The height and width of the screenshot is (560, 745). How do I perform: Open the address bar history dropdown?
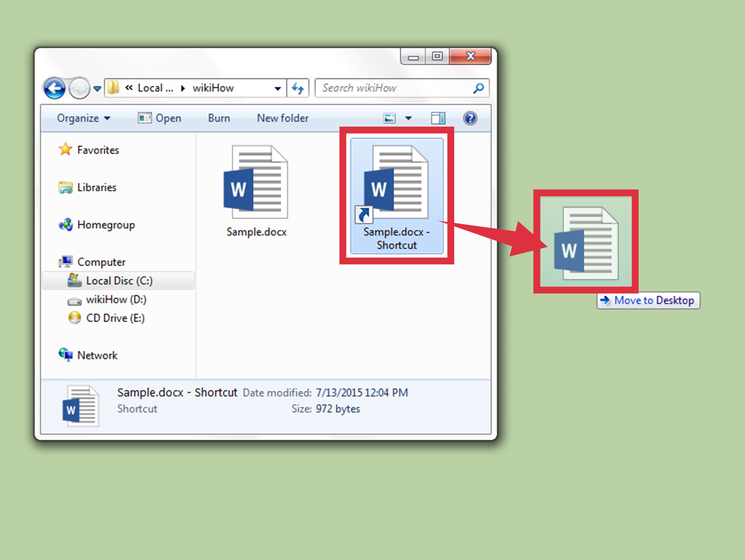click(278, 88)
